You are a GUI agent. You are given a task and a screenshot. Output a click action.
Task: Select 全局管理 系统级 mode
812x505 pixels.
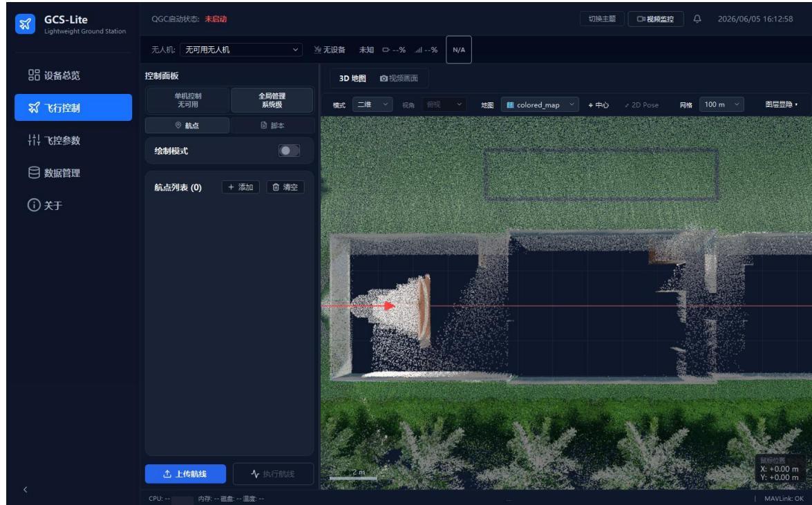tap(272, 100)
